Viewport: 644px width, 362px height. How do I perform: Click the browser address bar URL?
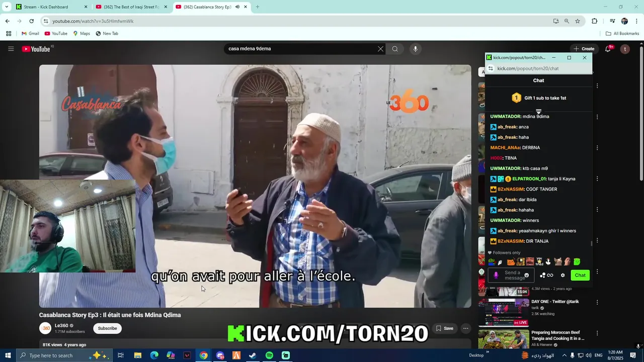pos(93,21)
